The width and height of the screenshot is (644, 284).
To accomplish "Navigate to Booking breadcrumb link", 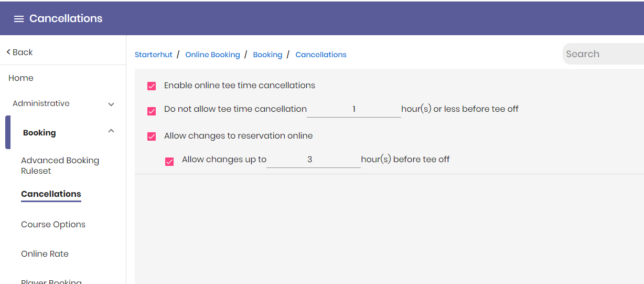I will (x=267, y=55).
